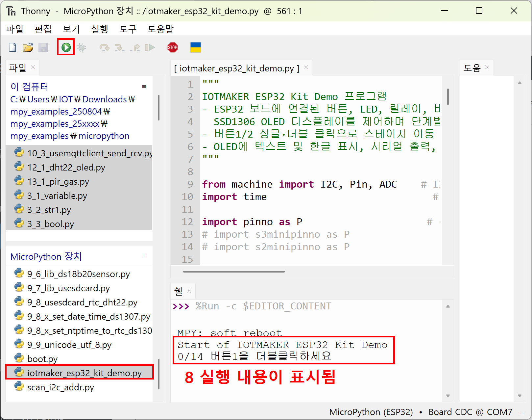Open a file using the folder icon
The image size is (532, 420).
pos(28,48)
